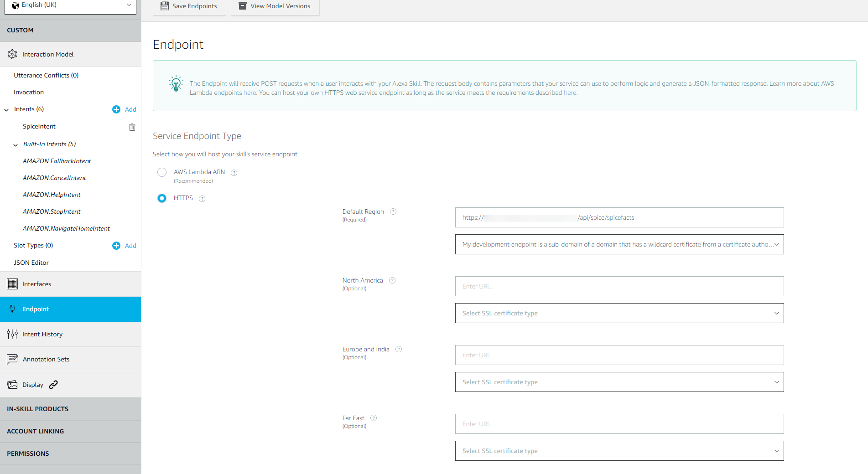Focus the Default Region URI field
The image size is (868, 474).
point(619,217)
